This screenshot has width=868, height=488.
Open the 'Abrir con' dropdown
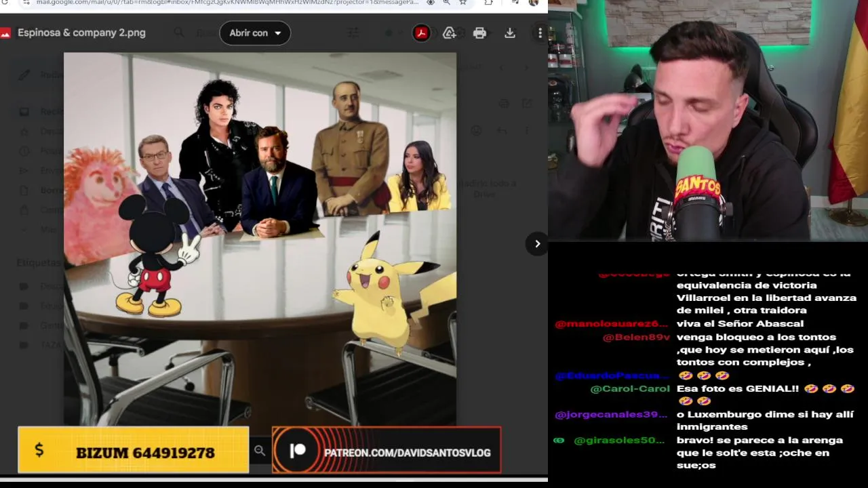tap(255, 33)
